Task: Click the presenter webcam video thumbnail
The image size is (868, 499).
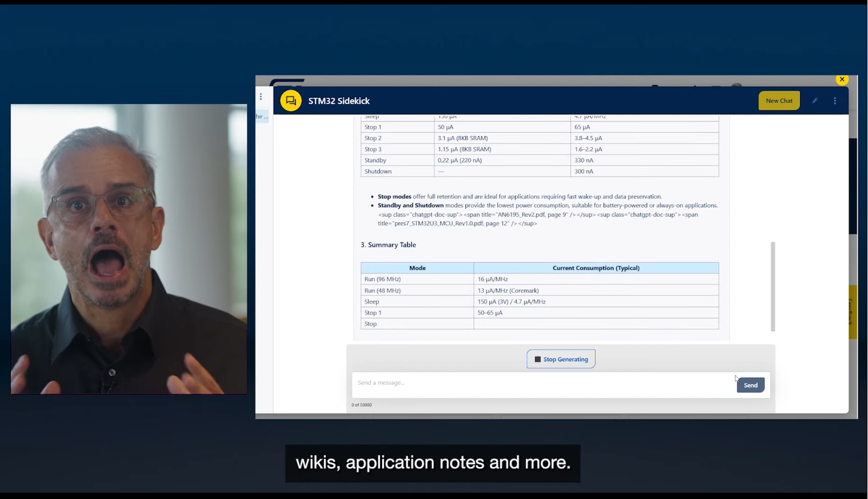Action: pos(129,249)
